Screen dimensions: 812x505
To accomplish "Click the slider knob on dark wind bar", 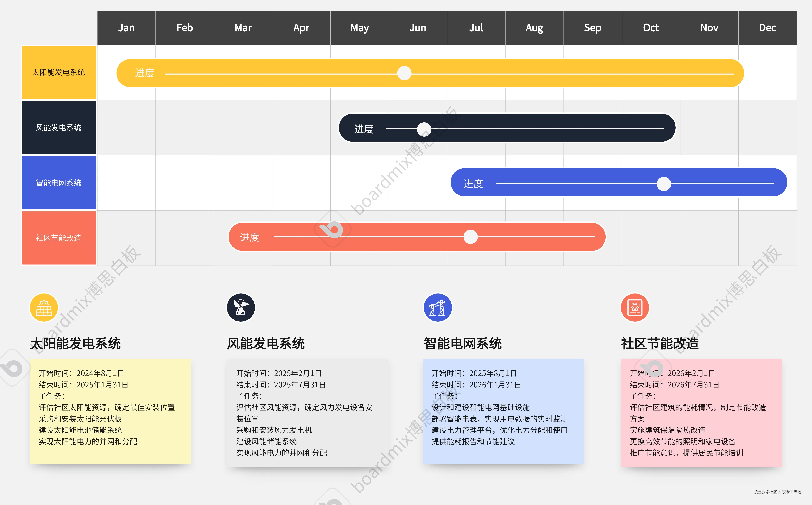I will (x=424, y=129).
